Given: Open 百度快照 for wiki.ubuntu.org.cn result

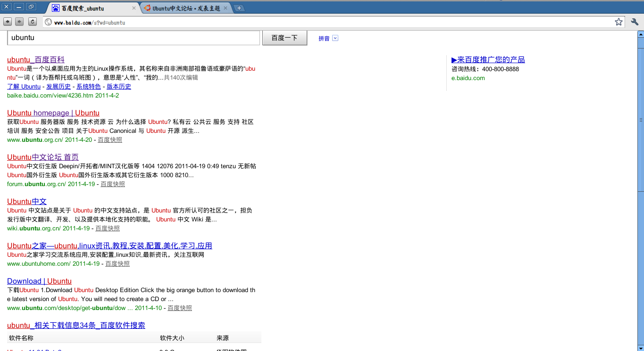Looking at the screenshot, I should (108, 229).
